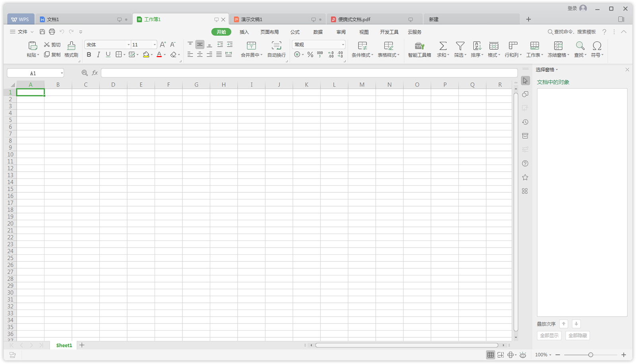636x364 pixels.
Task: Click the 全部显示 button
Action: [x=549, y=336]
